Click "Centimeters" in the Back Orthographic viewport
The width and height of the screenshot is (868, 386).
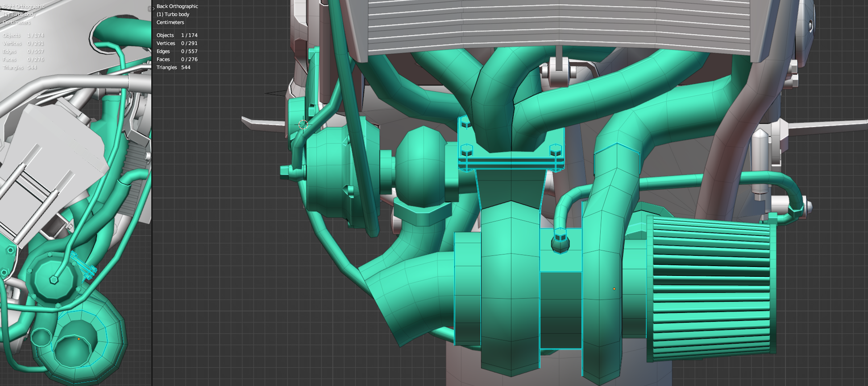(x=170, y=22)
